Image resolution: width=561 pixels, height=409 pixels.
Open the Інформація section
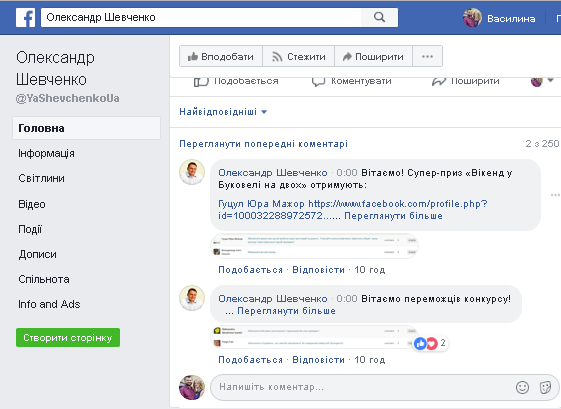pos(47,154)
